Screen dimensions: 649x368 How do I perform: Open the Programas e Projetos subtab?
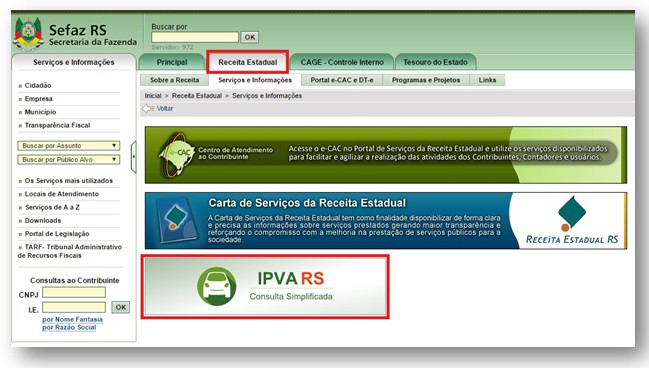(x=426, y=80)
